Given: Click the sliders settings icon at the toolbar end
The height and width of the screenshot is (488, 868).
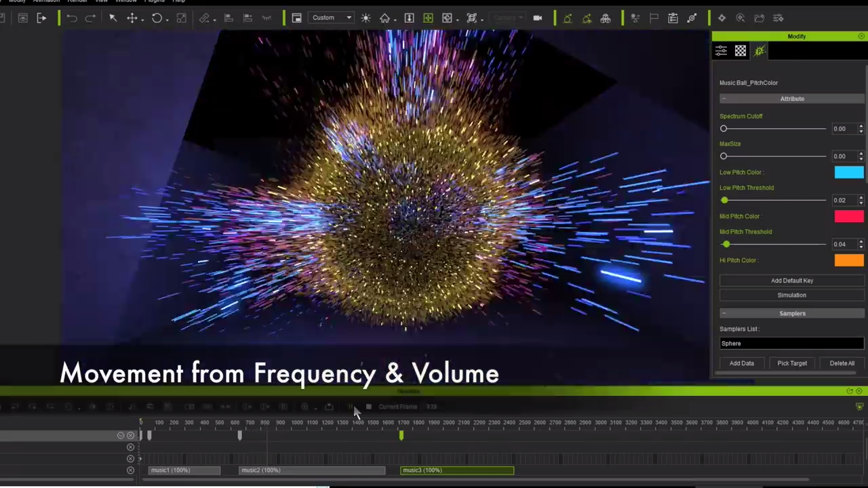Looking at the screenshot, I should pyautogui.click(x=778, y=18).
